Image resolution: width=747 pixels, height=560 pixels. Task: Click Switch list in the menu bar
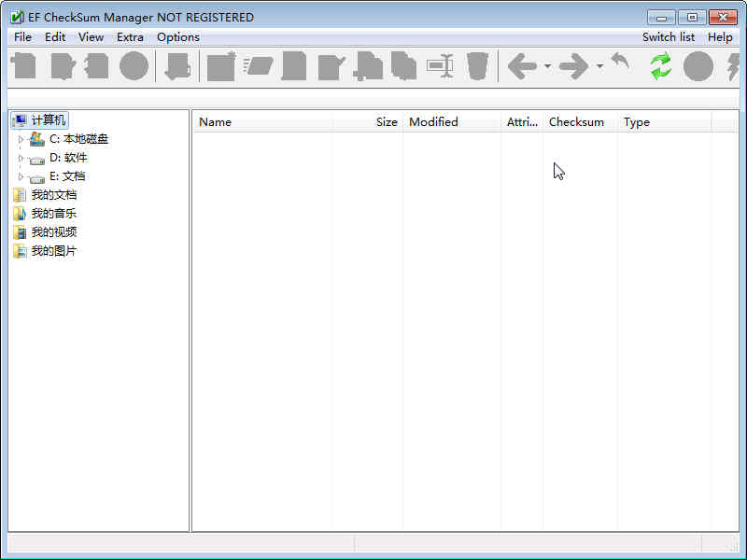tap(669, 37)
